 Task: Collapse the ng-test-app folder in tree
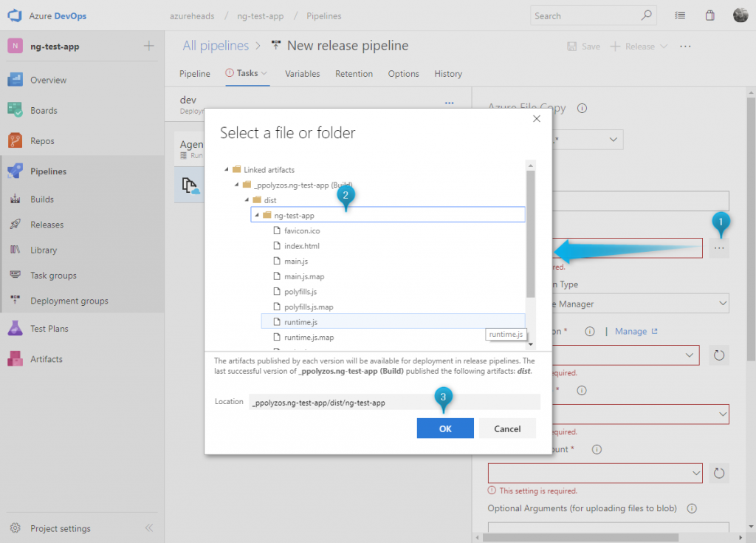pos(256,215)
